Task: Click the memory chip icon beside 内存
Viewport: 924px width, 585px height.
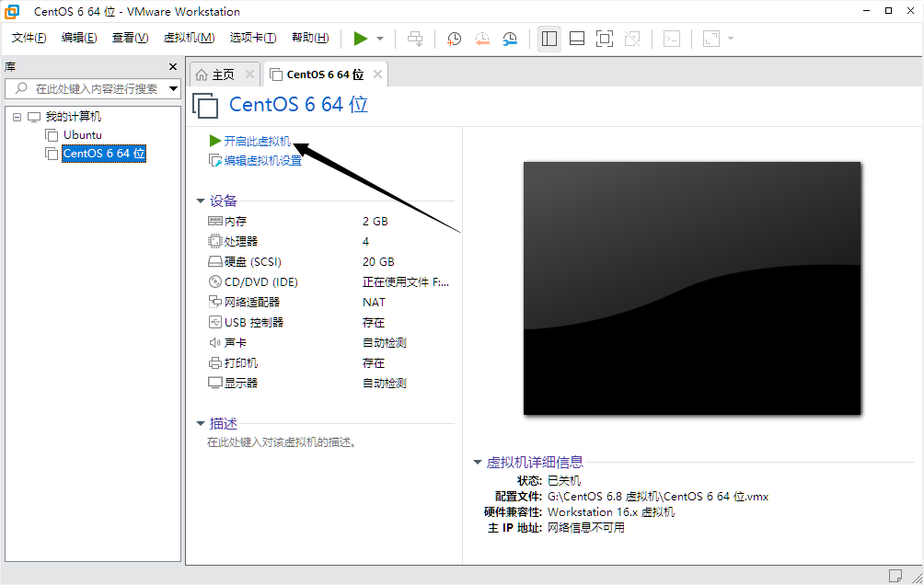Action: pyautogui.click(x=215, y=222)
